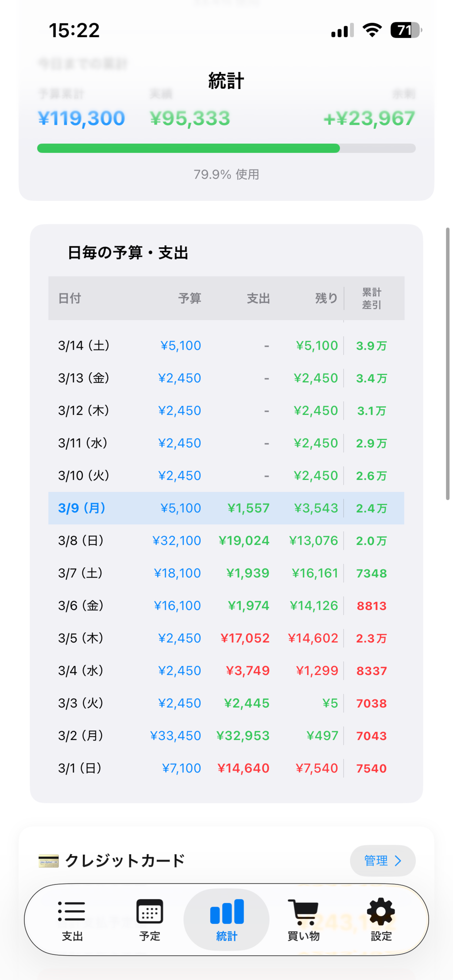
Task: Tap the ¥32,100 budget value for 3/8
Action: (177, 541)
